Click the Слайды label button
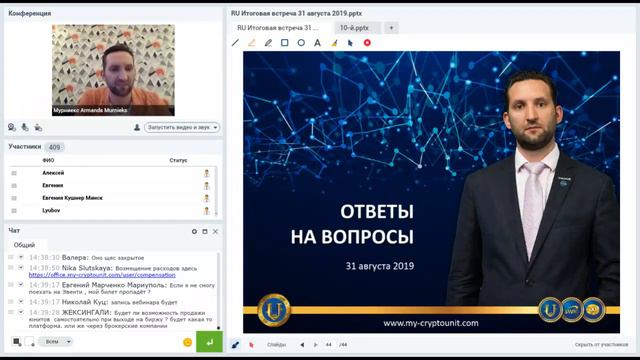This screenshot has height=360, width=640. coord(276,345)
